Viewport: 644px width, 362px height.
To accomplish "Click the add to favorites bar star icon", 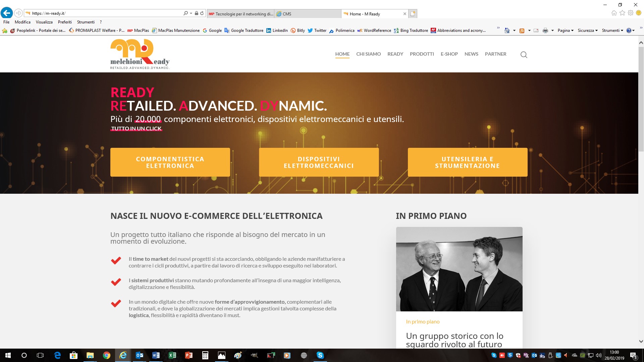I will coord(5,31).
